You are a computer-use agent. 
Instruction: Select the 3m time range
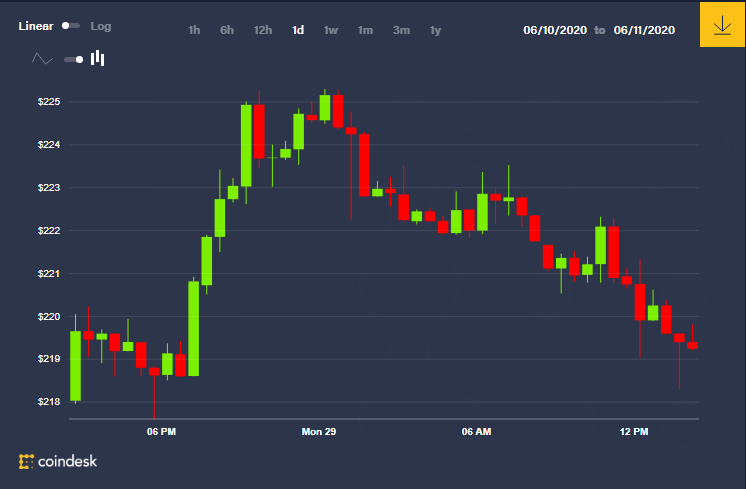[401, 30]
